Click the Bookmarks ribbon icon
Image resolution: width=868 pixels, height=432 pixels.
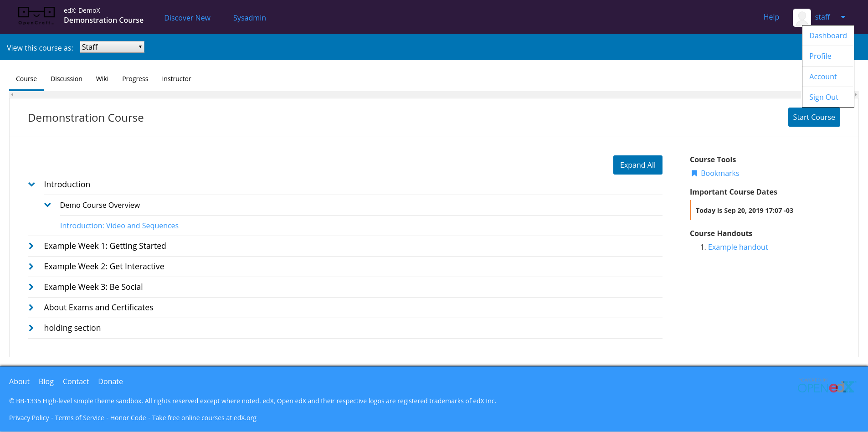tap(694, 173)
